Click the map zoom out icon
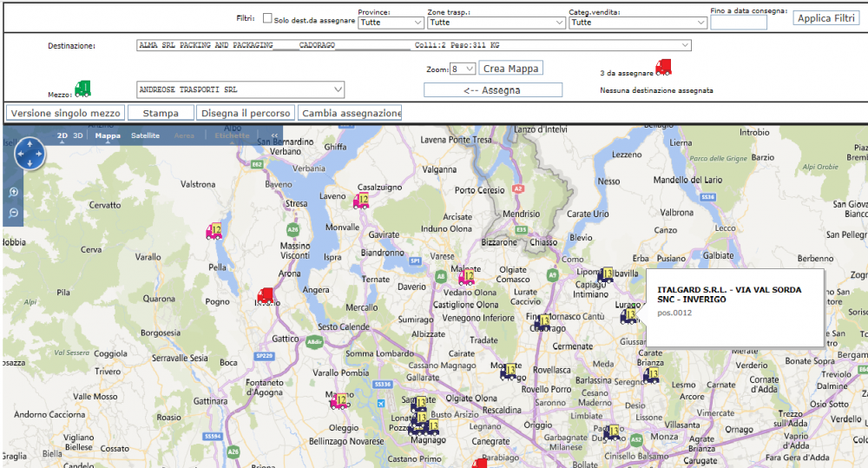Screen dimensions: 868x468 pos(13,214)
